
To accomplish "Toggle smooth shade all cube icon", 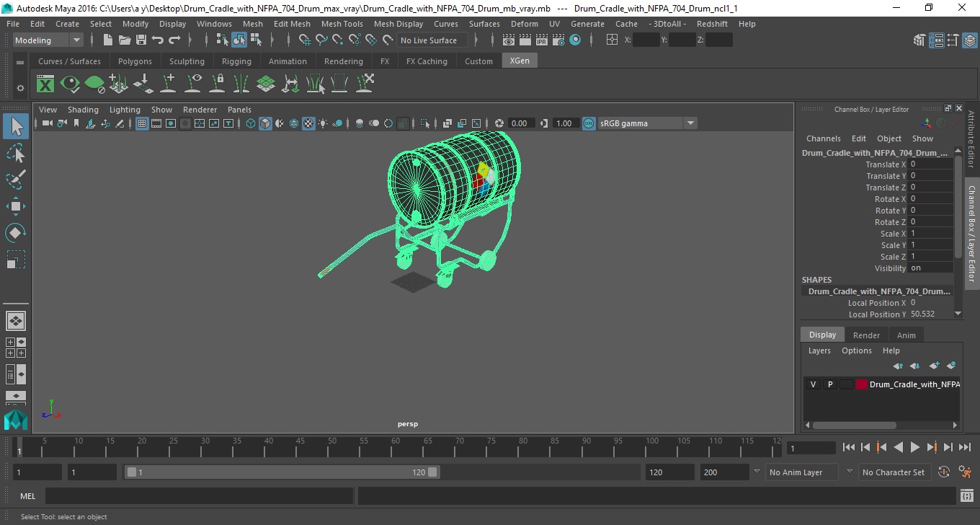I will (266, 123).
